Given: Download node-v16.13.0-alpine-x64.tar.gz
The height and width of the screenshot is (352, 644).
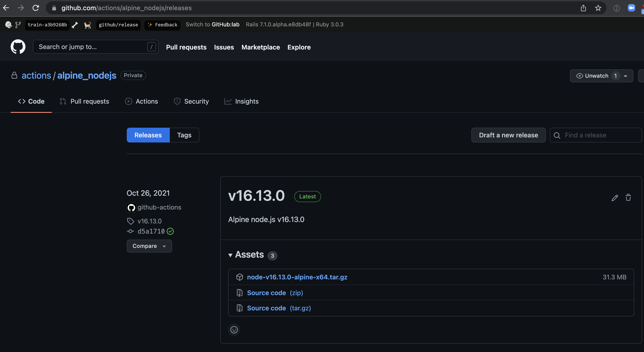Looking at the screenshot, I should (x=297, y=277).
